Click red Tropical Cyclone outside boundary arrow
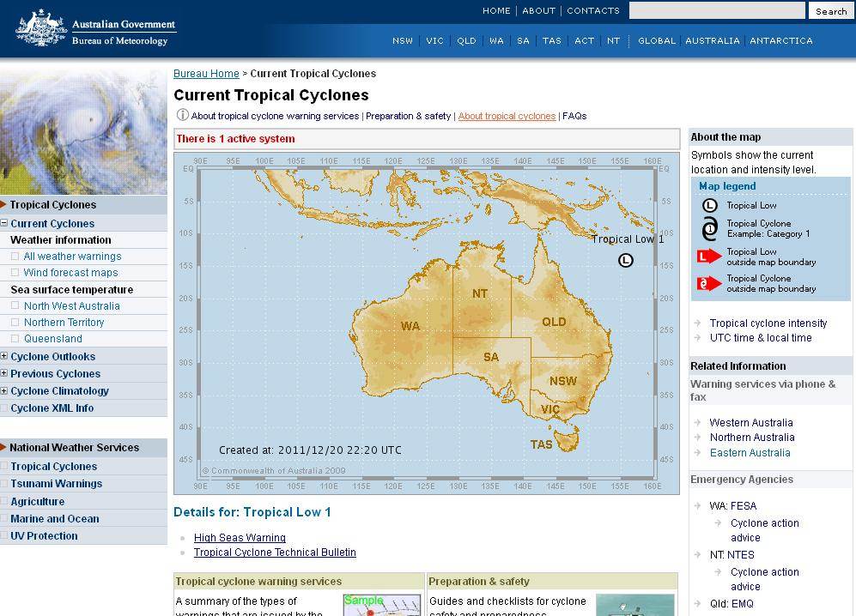856x616 pixels. tap(709, 283)
